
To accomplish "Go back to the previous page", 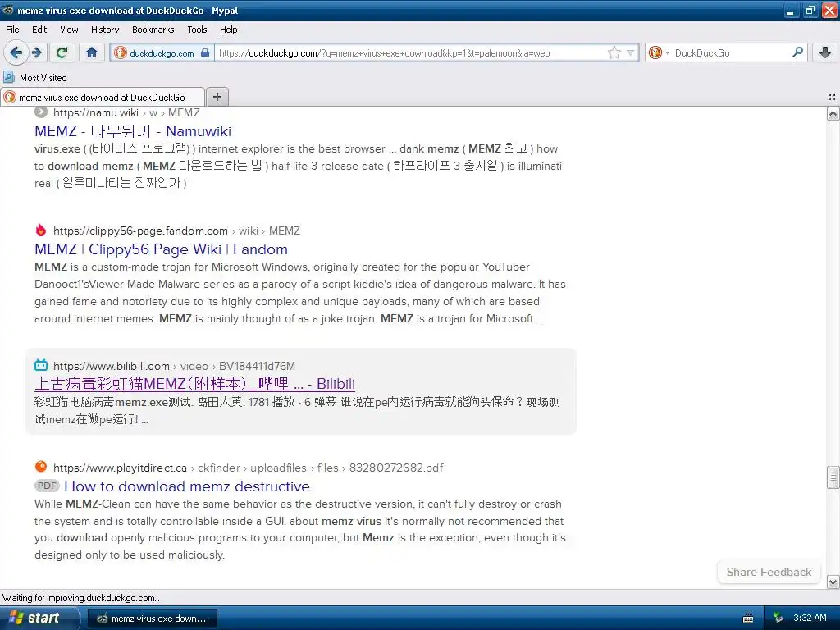I will point(16,52).
